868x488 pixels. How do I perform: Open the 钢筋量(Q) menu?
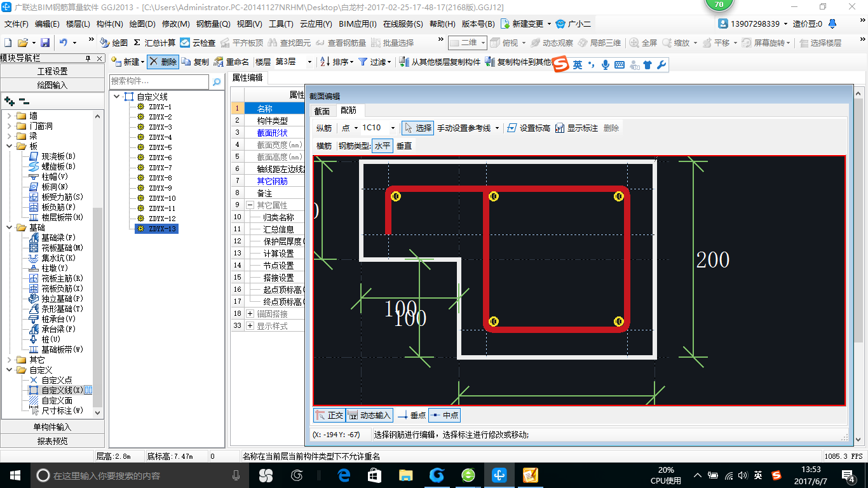pyautogui.click(x=213, y=24)
